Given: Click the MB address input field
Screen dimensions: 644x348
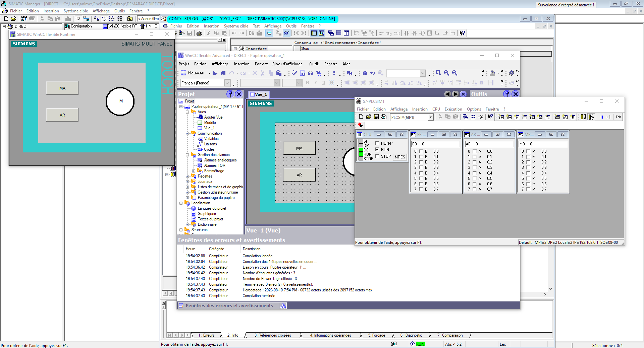Looking at the screenshot, I should [x=543, y=144].
